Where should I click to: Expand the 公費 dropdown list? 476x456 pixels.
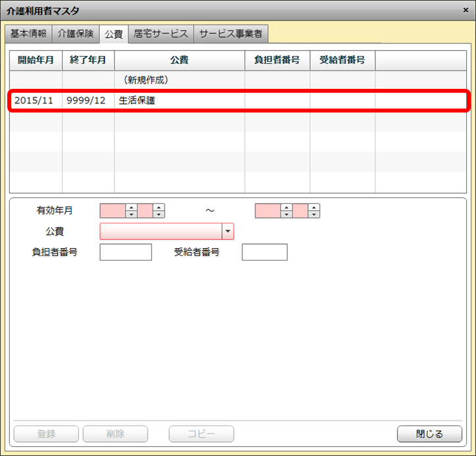click(228, 232)
